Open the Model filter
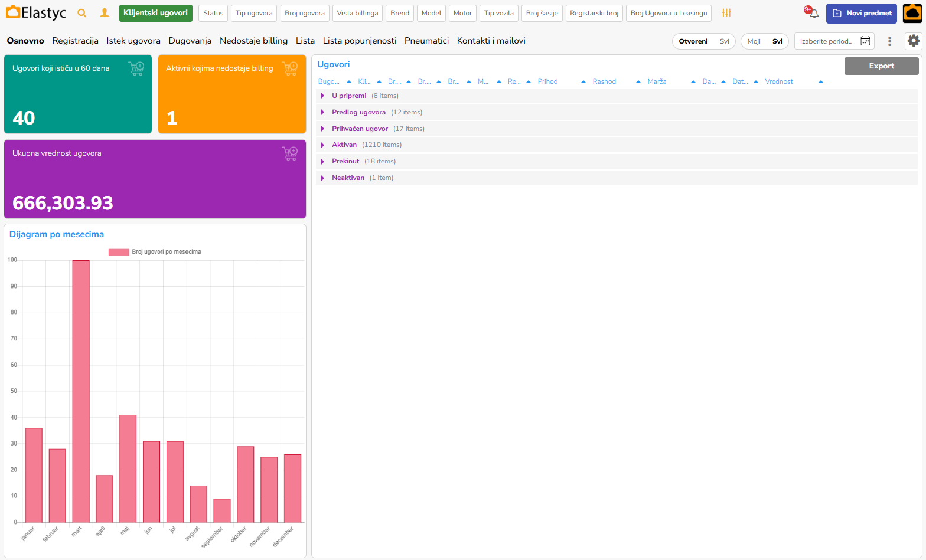This screenshot has height=560, width=926. (x=431, y=13)
